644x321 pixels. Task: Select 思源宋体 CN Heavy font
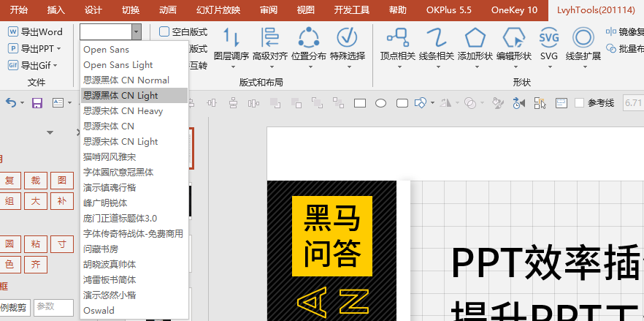pos(134,110)
